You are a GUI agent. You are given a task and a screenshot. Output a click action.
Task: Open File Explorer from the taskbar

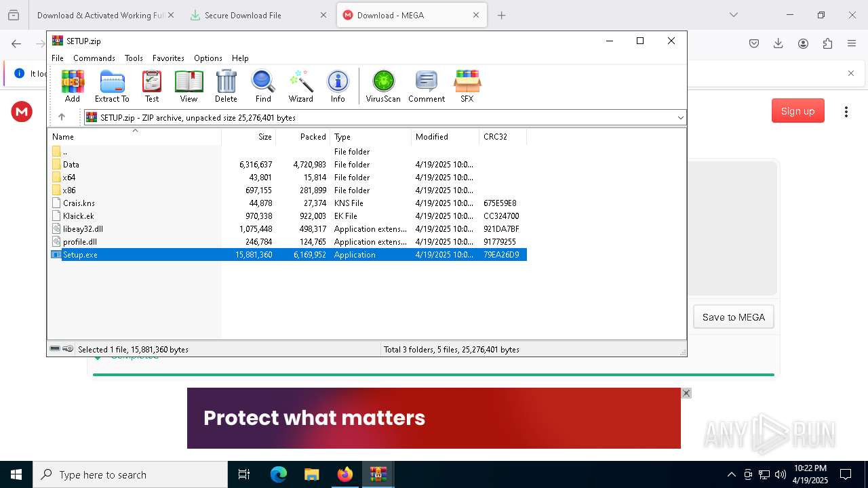click(312, 474)
